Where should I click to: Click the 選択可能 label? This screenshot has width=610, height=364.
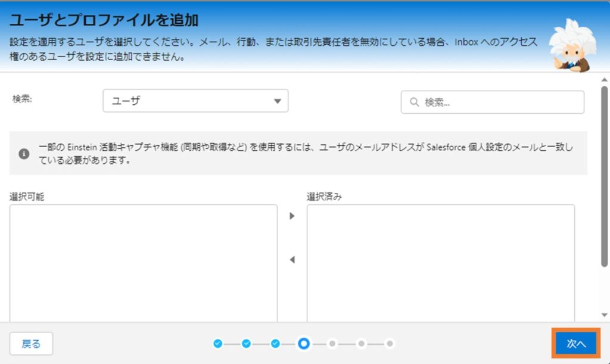(27, 197)
